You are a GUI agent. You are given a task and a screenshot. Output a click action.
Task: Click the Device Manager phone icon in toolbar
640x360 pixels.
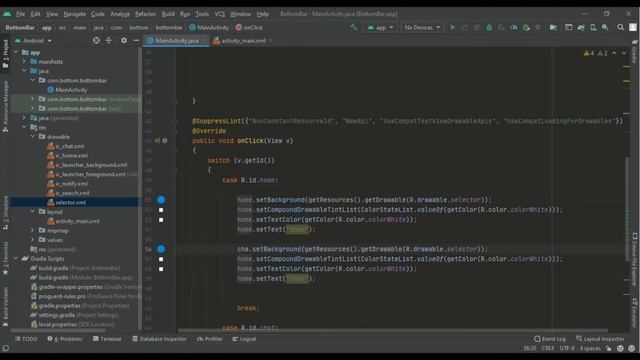(593, 27)
